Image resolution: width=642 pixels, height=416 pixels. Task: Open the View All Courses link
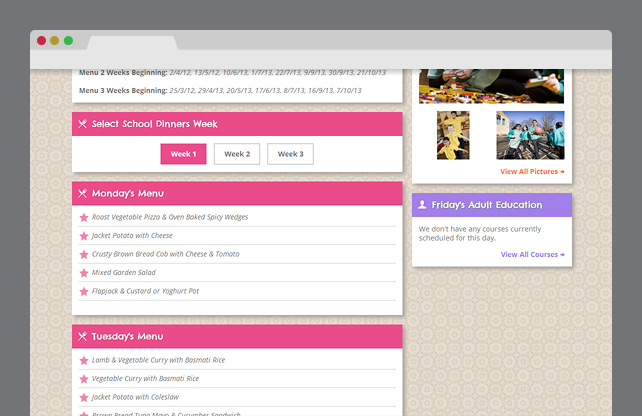[532, 255]
